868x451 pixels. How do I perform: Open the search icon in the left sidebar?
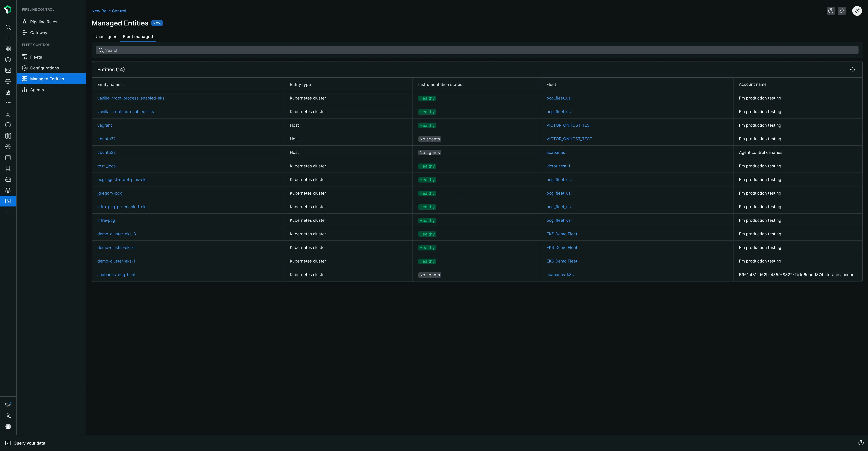click(x=8, y=27)
